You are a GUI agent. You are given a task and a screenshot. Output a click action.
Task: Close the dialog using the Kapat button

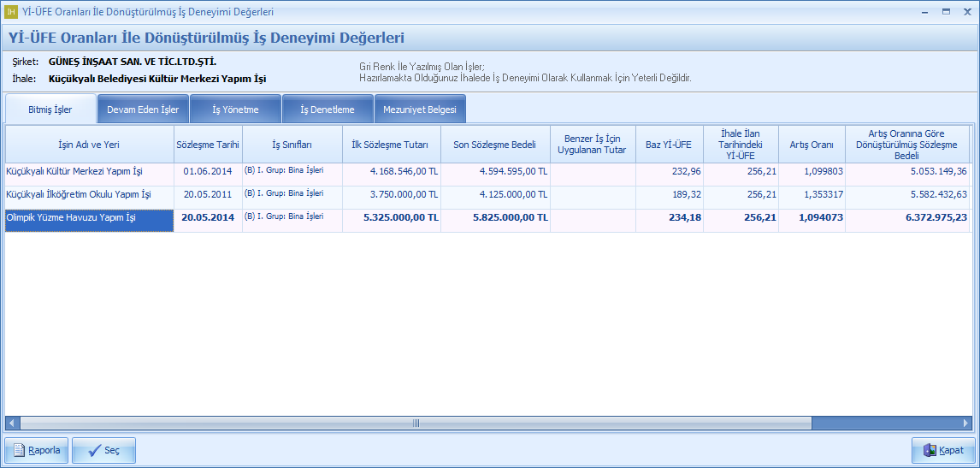[x=942, y=450]
